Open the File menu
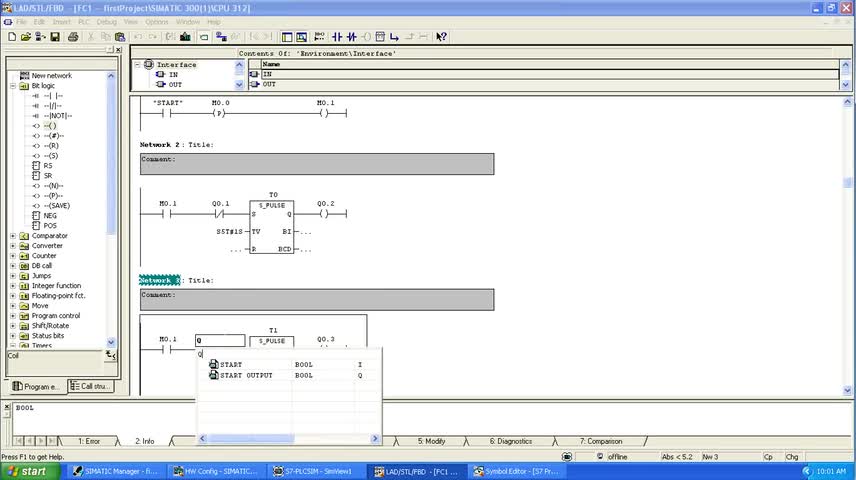 [x=21, y=22]
